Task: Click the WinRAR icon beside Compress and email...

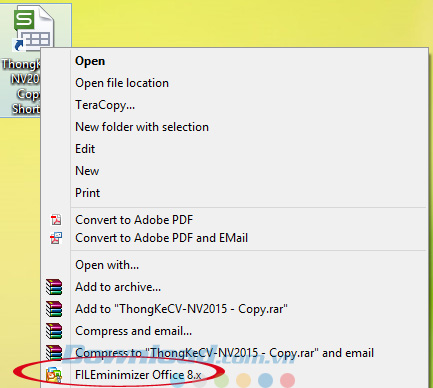Action: (54, 331)
